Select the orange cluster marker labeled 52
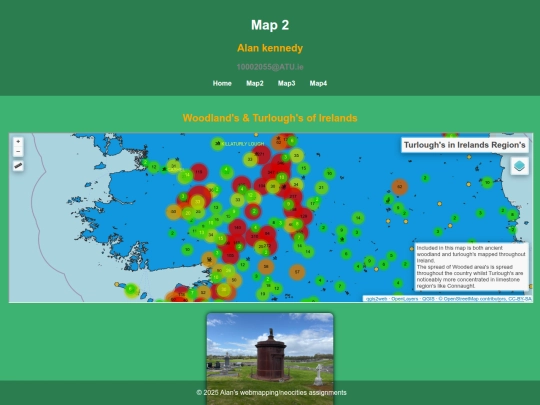Image resolution: width=540 pixels, height=405 pixels. point(203,293)
